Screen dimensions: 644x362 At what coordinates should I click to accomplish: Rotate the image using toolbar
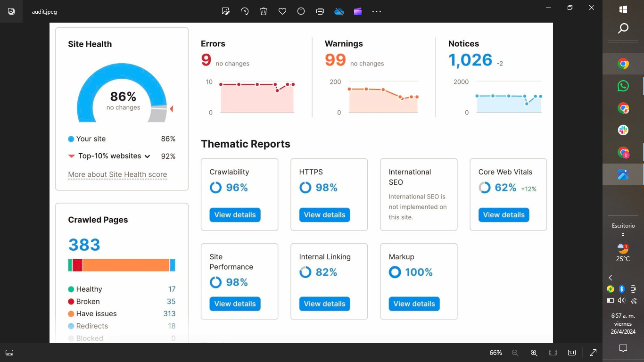[x=245, y=11]
